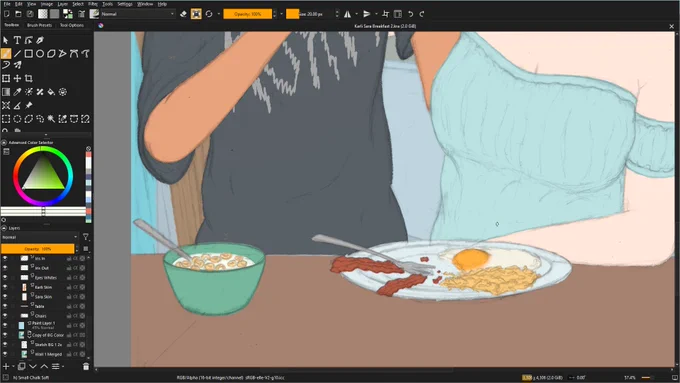Select the Colorize Mask tool
This screenshot has width=680, height=383.
[29, 92]
